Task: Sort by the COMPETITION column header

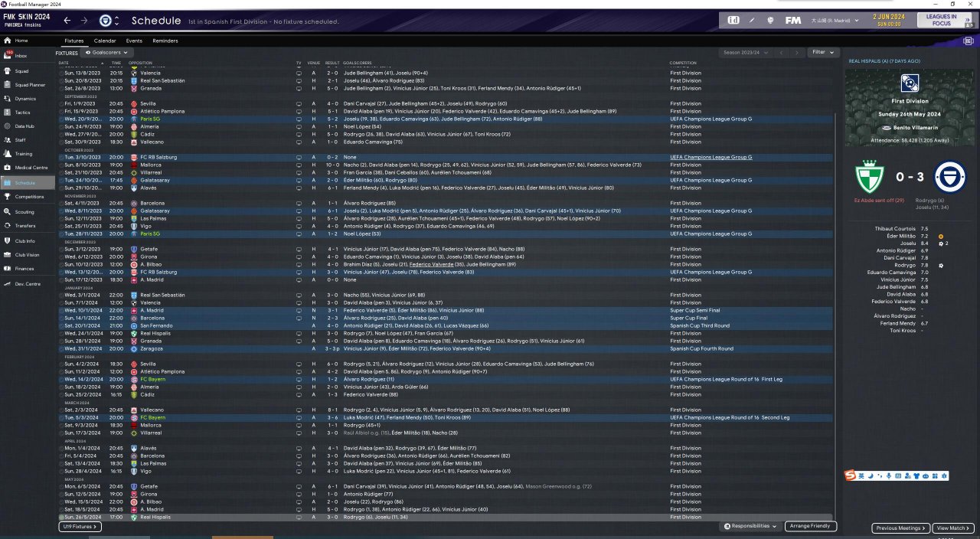Action: point(683,63)
